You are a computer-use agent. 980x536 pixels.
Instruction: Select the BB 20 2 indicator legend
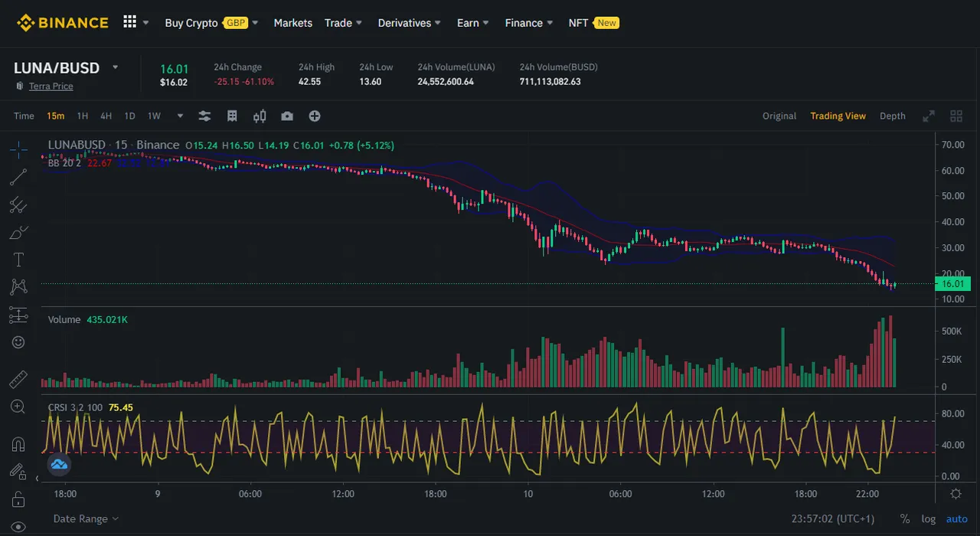(x=64, y=162)
